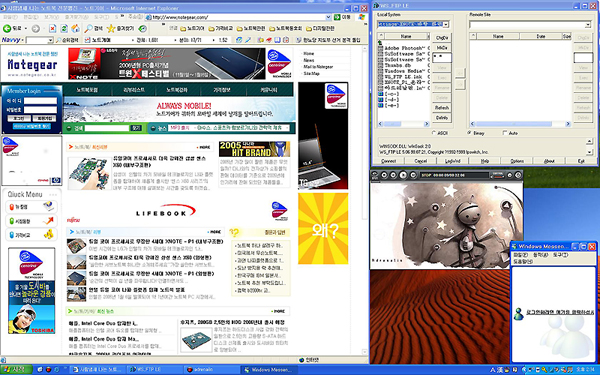Click the Site Map link on Notegear
600x375 pixels.
(x=311, y=73)
